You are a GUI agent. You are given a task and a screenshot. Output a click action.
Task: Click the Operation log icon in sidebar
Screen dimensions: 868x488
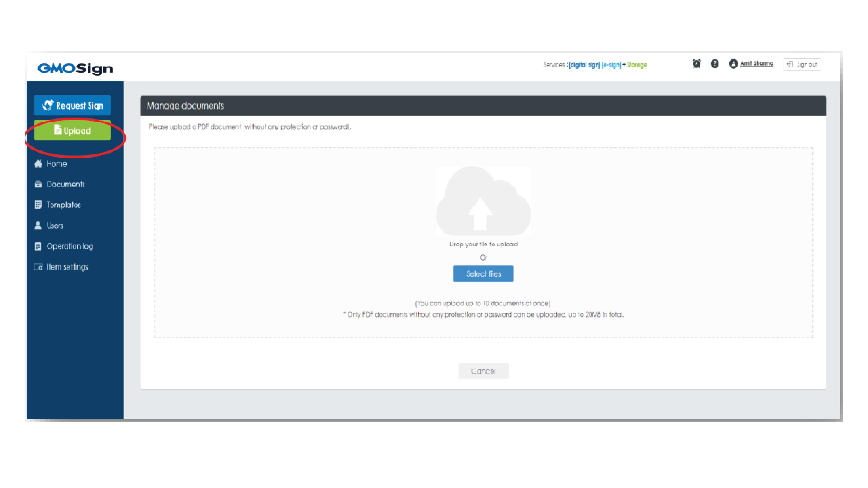38,246
